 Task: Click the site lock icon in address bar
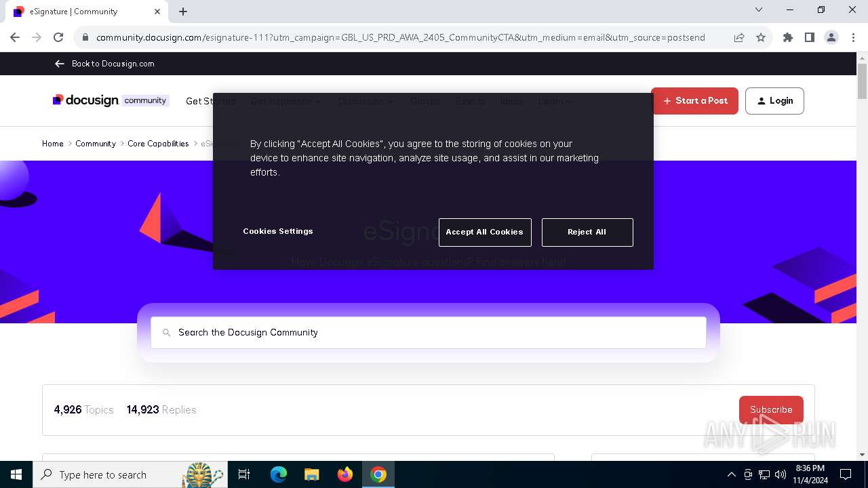click(85, 38)
